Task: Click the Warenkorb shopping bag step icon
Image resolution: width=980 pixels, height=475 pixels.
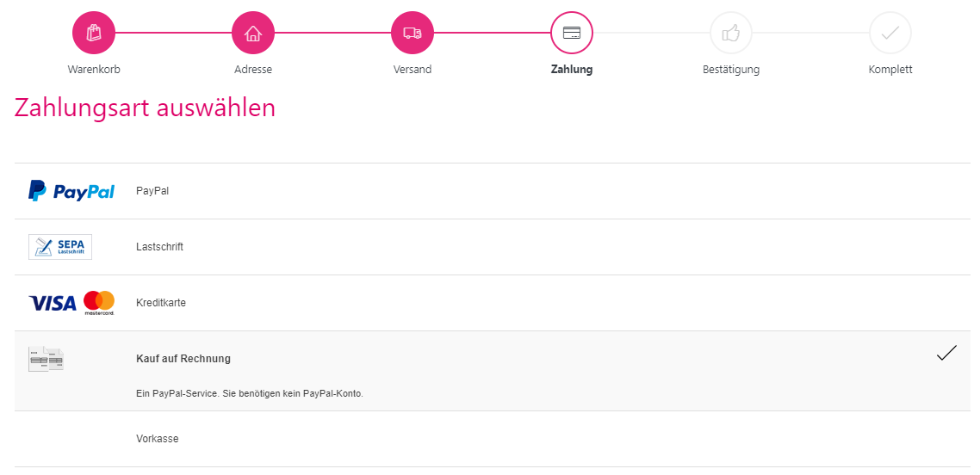Action: 93,33
